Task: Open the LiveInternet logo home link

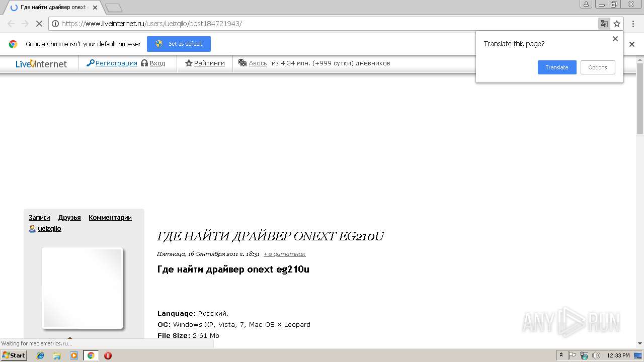Action: click(41, 64)
